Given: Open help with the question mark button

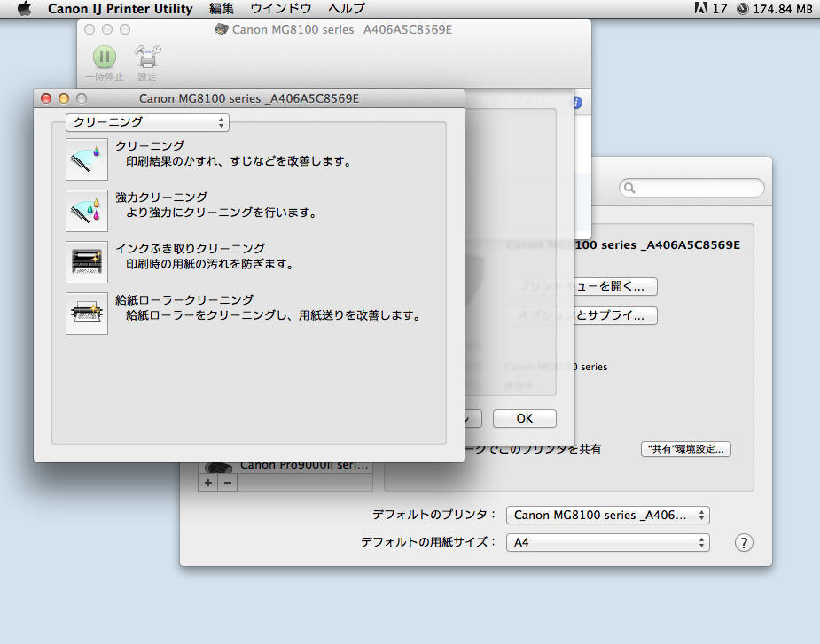Looking at the screenshot, I should click(744, 543).
